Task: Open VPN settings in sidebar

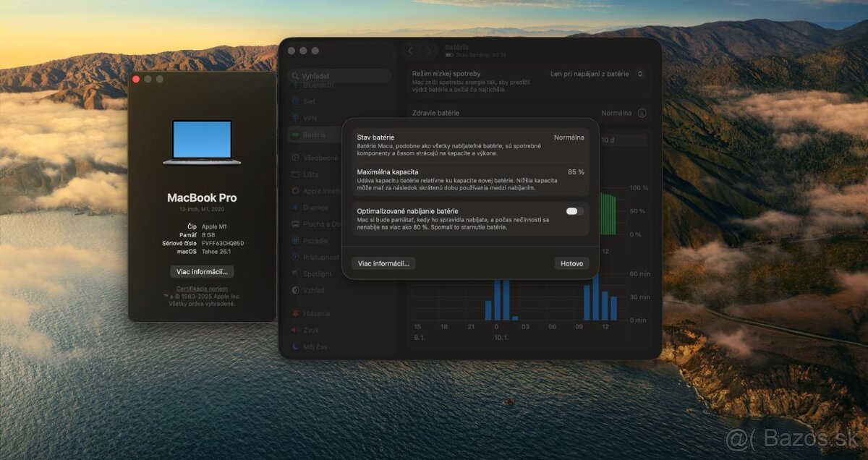Action: (310, 118)
